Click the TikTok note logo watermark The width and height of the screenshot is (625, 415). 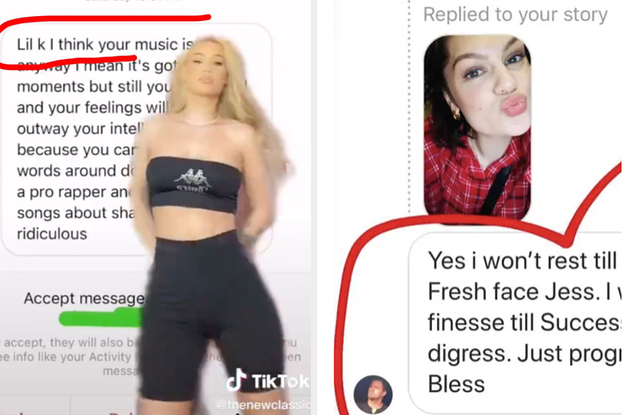coord(236,380)
